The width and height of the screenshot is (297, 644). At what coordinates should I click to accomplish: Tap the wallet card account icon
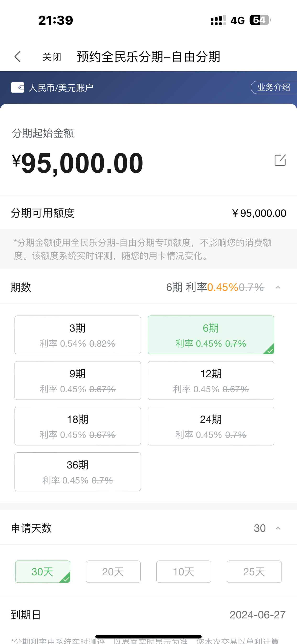coord(17,88)
